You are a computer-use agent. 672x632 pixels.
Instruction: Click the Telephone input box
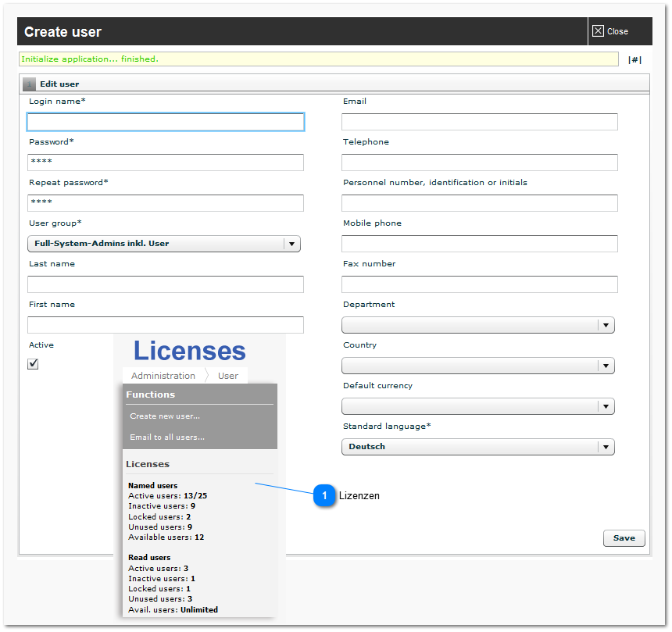click(480, 162)
